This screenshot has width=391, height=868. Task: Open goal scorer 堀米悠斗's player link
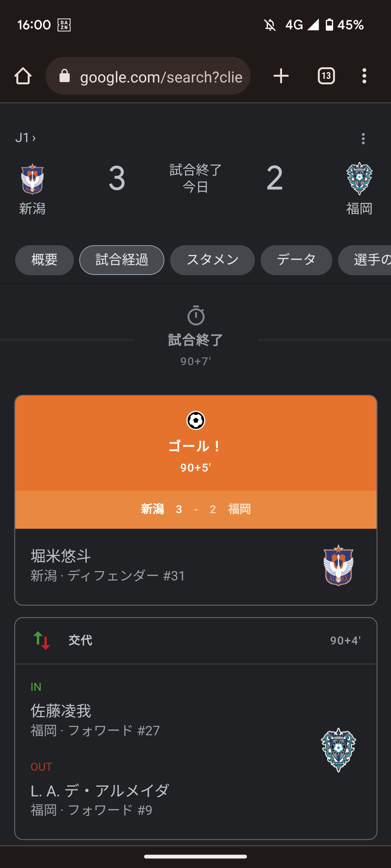tap(61, 556)
